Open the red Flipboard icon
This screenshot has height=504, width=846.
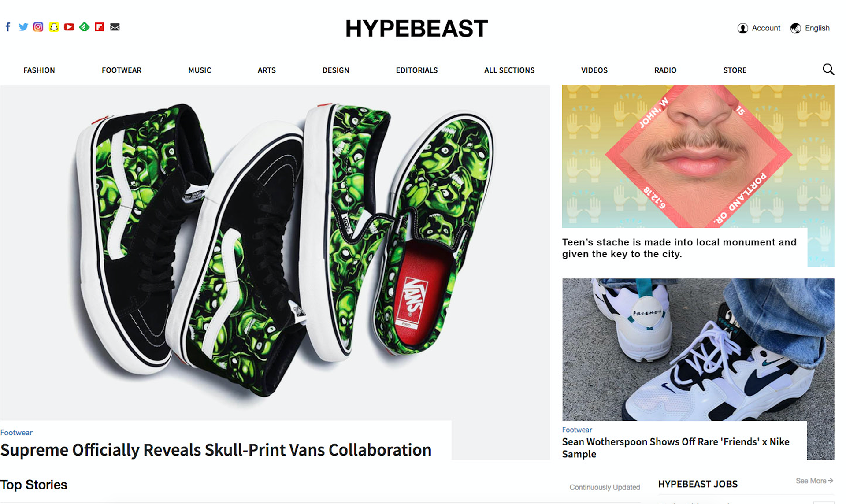[x=100, y=27]
